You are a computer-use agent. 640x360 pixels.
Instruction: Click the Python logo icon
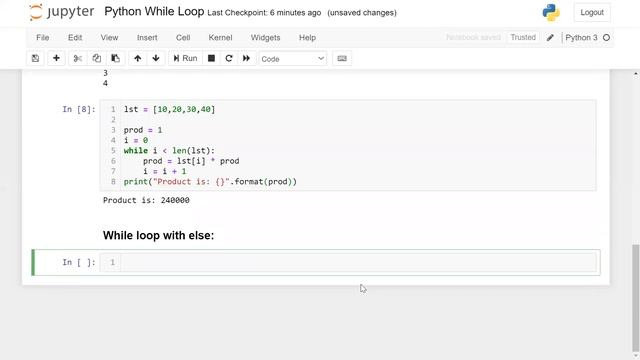pos(551,13)
